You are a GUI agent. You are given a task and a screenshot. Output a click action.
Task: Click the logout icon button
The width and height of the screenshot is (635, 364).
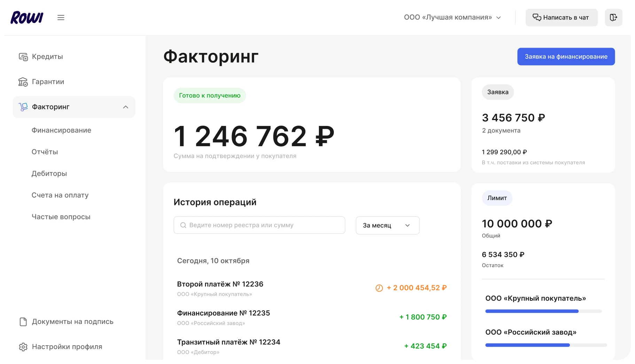click(613, 17)
